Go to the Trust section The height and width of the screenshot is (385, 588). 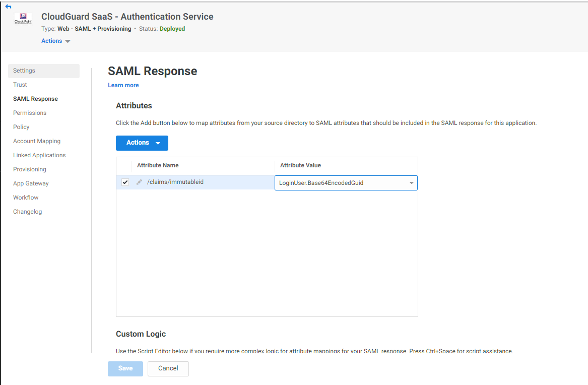coord(20,85)
